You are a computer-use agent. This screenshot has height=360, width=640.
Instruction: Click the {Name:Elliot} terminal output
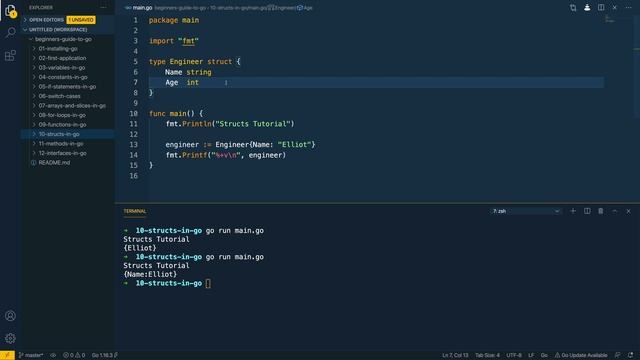pos(150,274)
